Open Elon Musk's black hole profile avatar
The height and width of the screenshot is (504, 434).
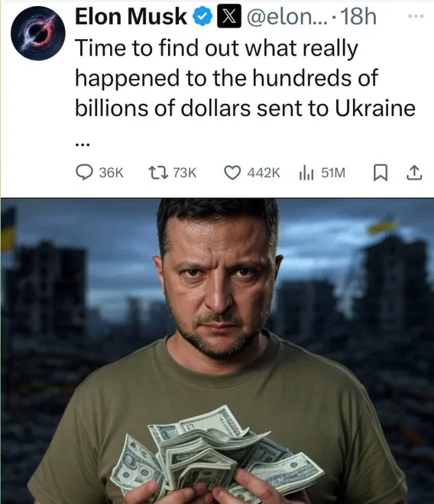click(x=38, y=33)
